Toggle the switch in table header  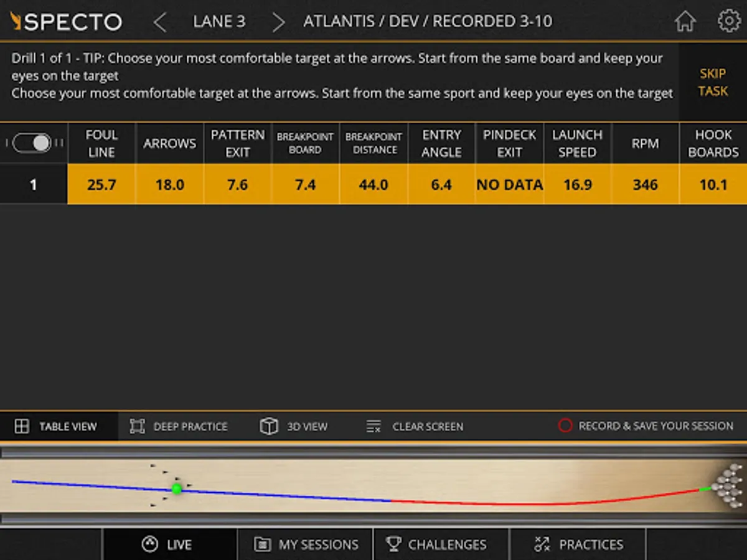34,143
